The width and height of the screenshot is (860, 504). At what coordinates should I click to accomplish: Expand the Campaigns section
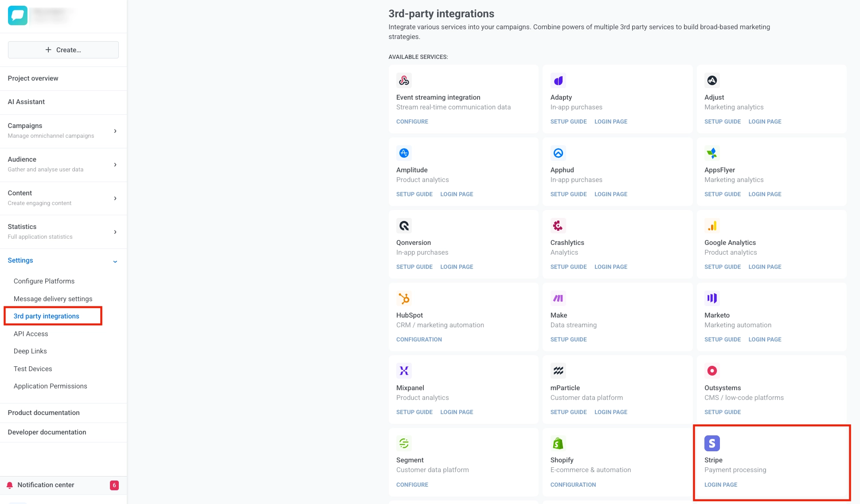click(x=115, y=131)
